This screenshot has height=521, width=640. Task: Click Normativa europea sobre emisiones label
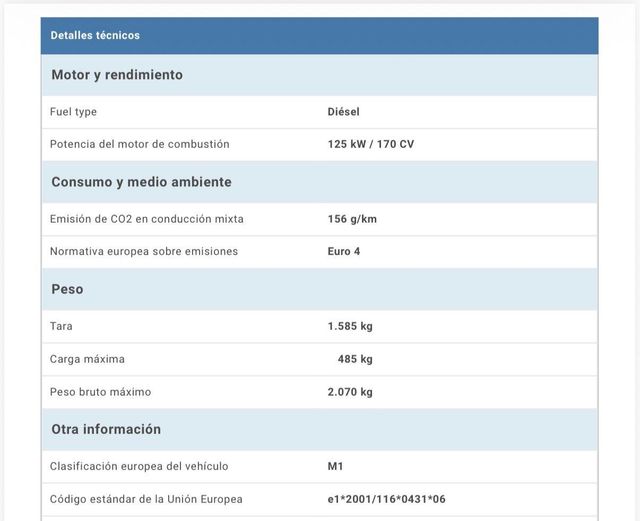point(144,251)
